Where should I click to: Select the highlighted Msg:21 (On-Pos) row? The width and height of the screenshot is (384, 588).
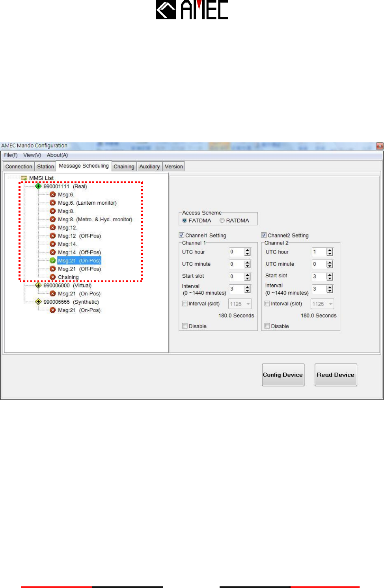click(x=79, y=261)
